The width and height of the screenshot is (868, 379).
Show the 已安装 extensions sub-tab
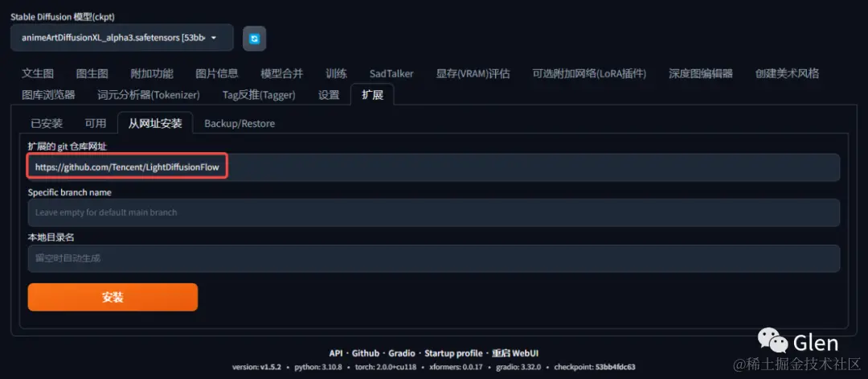[x=47, y=124]
